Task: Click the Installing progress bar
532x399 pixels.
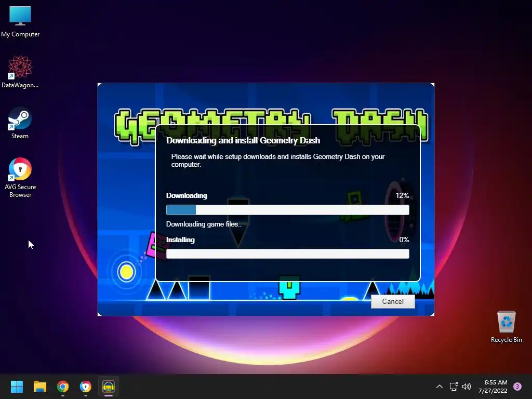Action: [288, 254]
